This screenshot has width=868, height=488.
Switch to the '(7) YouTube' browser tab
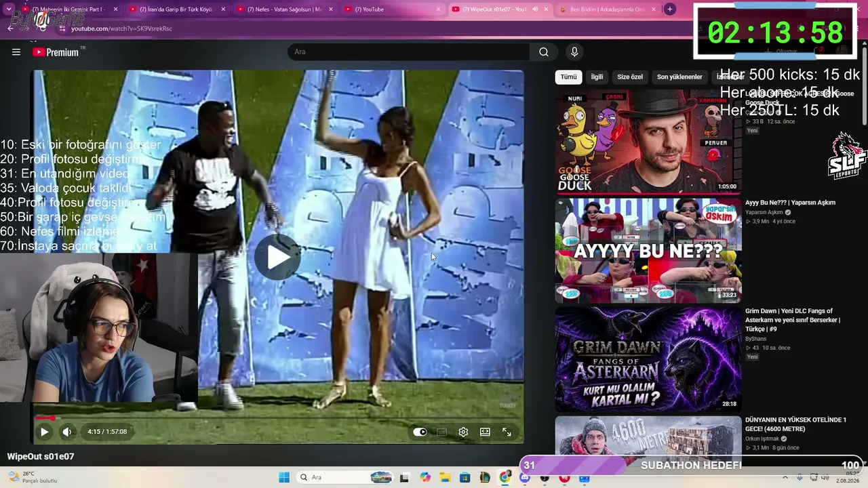point(392,9)
